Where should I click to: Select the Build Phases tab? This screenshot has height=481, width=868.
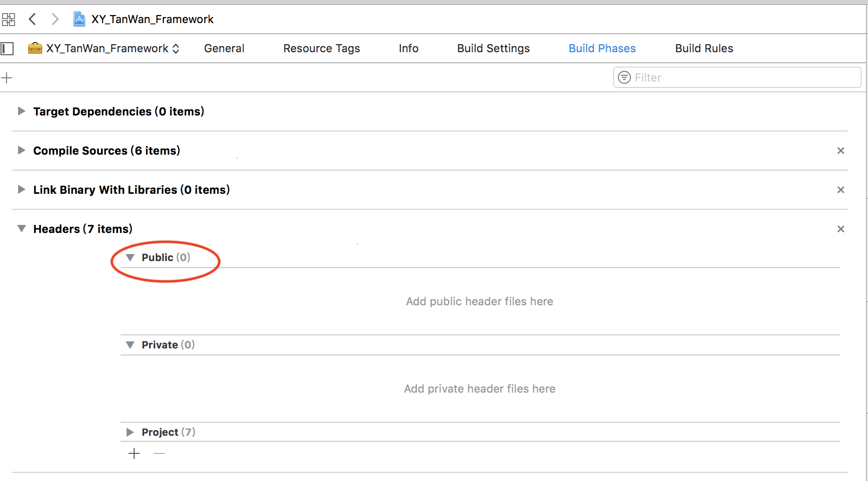point(602,49)
